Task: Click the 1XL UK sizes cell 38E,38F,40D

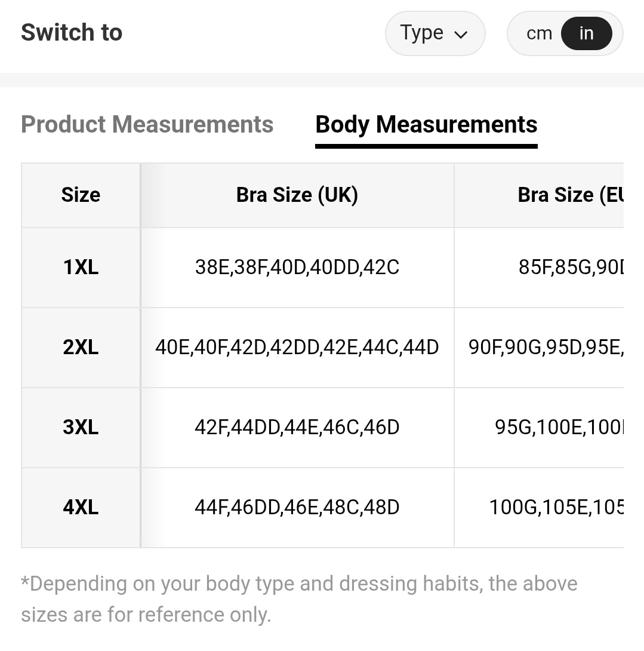Action: (x=297, y=267)
